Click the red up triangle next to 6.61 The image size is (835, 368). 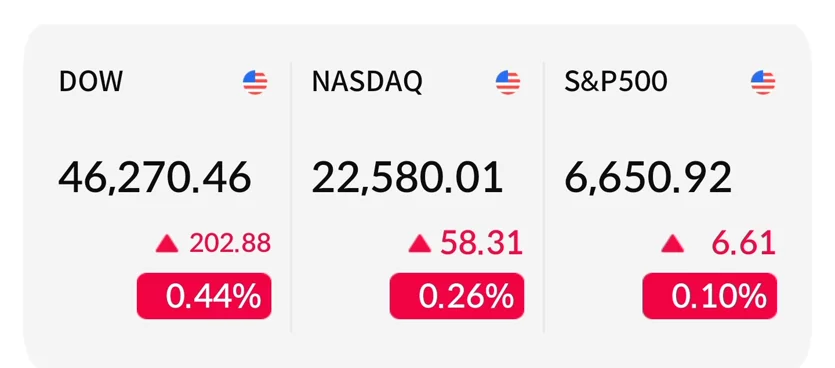[673, 244]
